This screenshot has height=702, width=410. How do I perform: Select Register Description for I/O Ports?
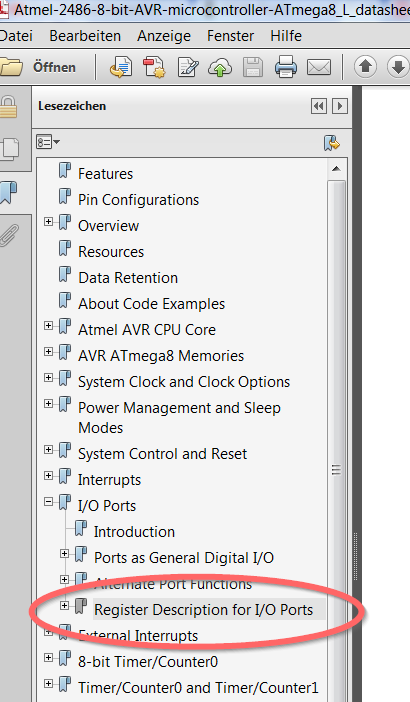[204, 610]
